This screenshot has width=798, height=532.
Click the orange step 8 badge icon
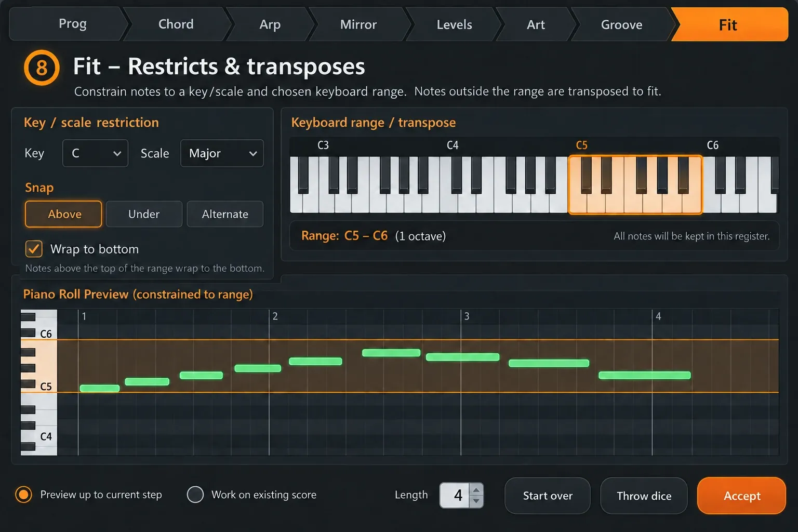[42, 68]
